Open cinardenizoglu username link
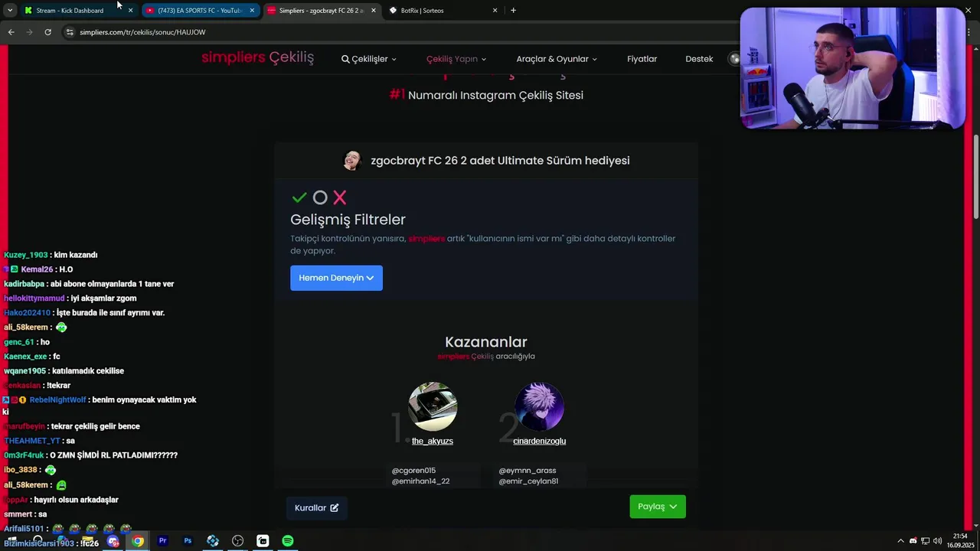This screenshot has height=551, width=980. pos(540,441)
